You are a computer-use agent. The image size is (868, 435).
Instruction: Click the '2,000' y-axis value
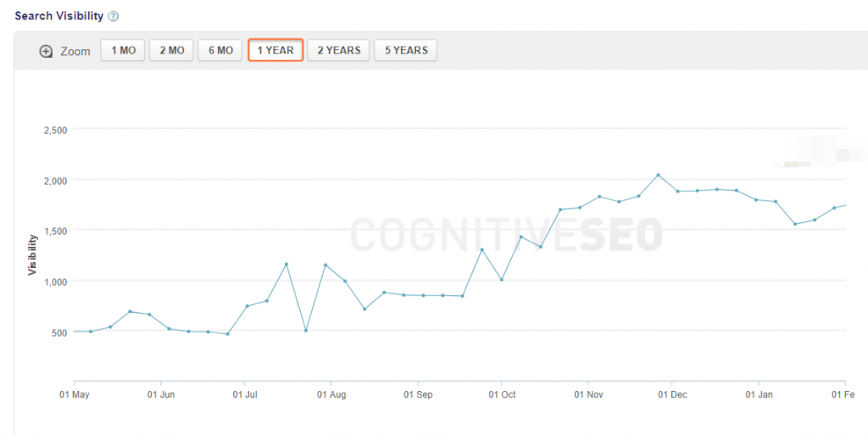pyautogui.click(x=55, y=181)
